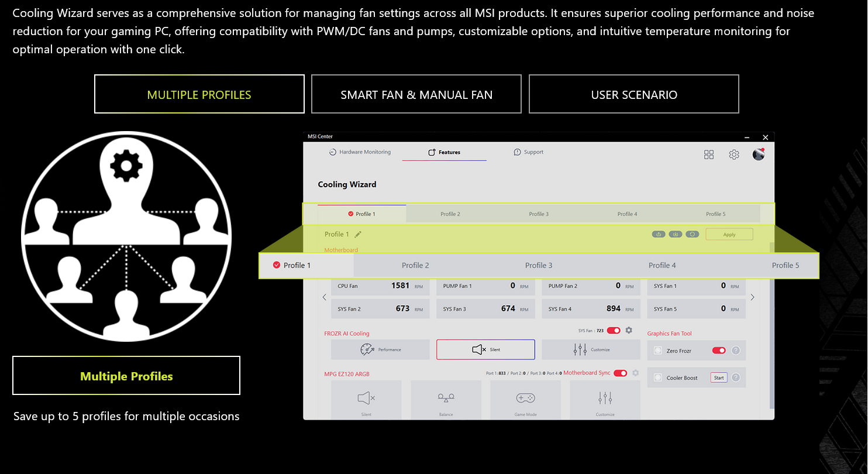The height and width of the screenshot is (474, 868).
Task: Switch to the Hardware Monitoring tab
Action: pos(360,152)
